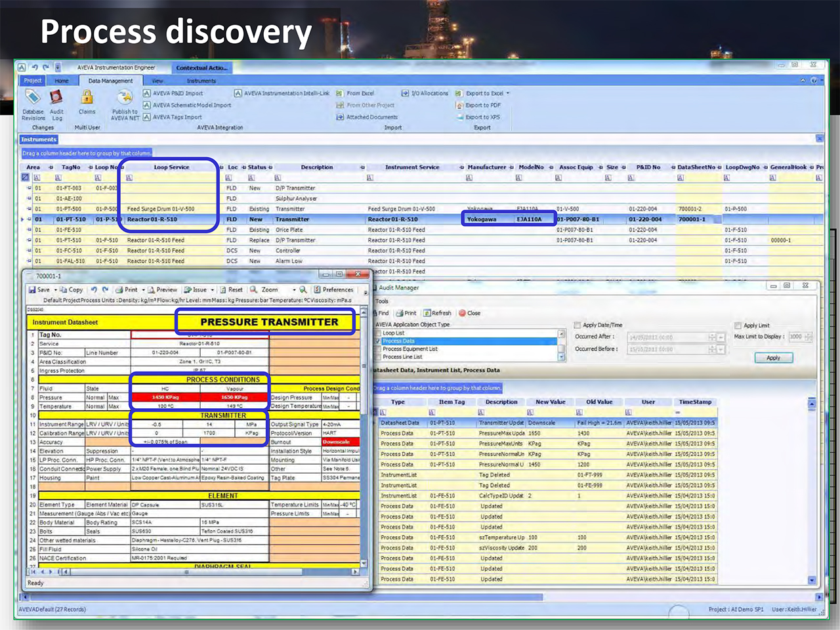Open the Print dropdown in datasheet toolbar
840x630 pixels.
tap(142, 289)
